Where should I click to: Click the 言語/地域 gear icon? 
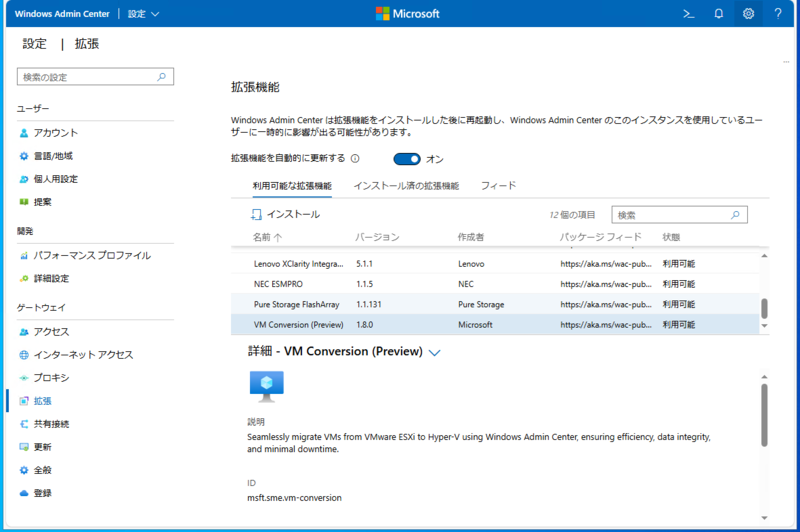(x=24, y=156)
